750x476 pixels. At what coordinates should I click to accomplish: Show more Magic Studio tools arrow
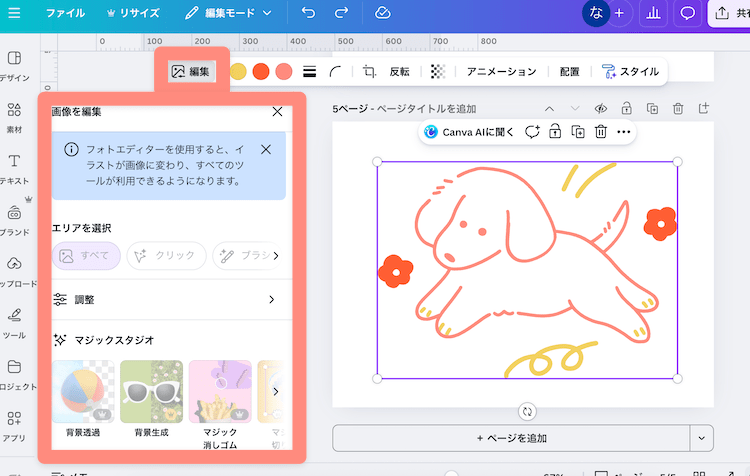pos(276,392)
